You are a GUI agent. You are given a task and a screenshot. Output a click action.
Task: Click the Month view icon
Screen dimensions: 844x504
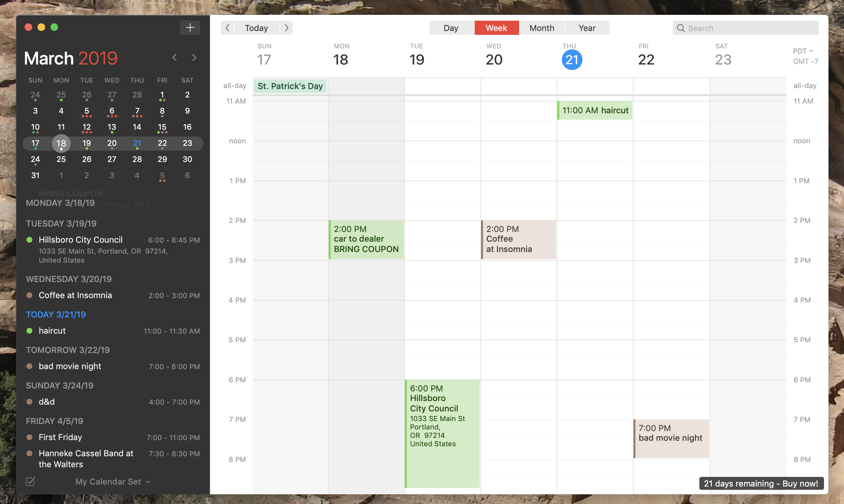coord(540,28)
